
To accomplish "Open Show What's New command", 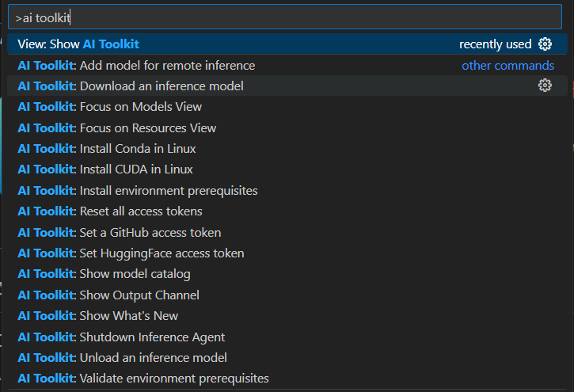I will pos(287,315).
